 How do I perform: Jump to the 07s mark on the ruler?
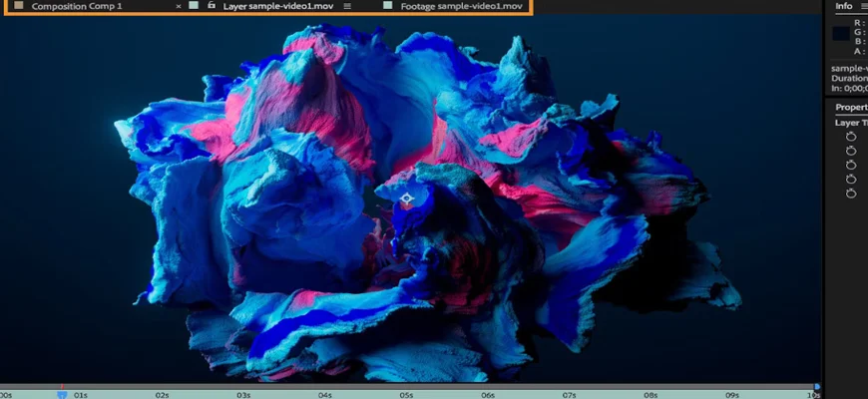[x=569, y=395]
